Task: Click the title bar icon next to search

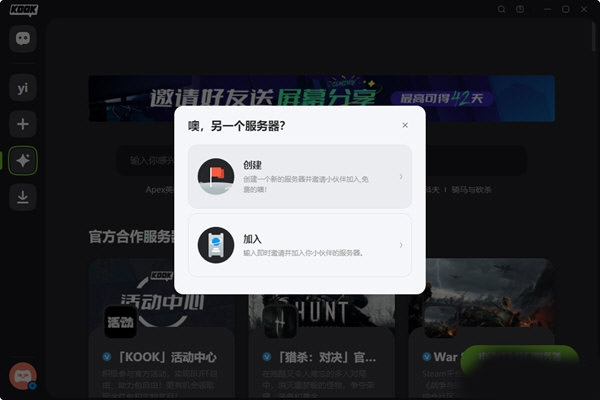Action: [x=520, y=9]
